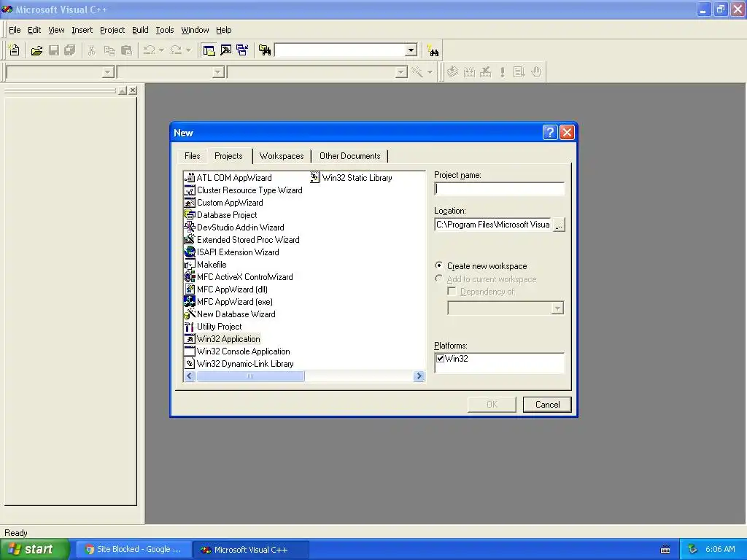Open the Project menu
The width and height of the screenshot is (747, 560).
pos(112,29)
